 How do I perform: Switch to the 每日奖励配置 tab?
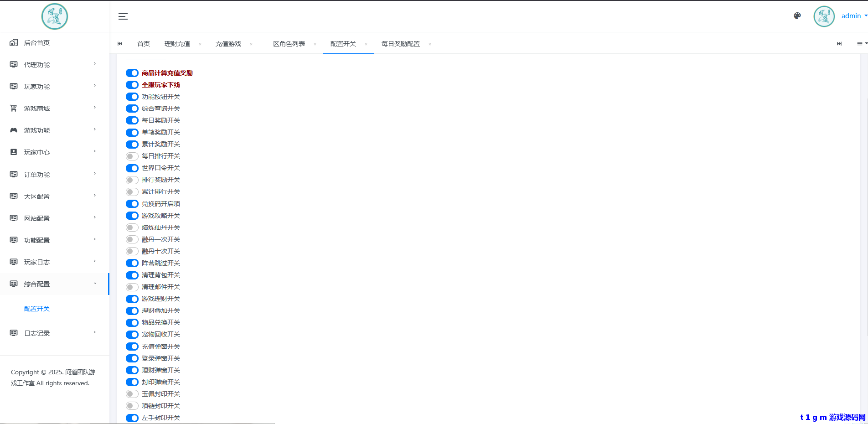pyautogui.click(x=400, y=44)
